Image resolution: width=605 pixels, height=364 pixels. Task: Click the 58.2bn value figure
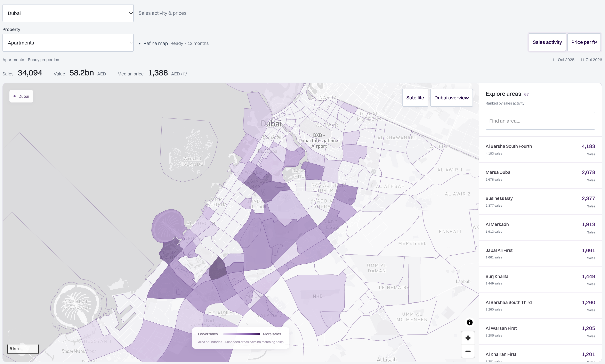[x=81, y=73]
